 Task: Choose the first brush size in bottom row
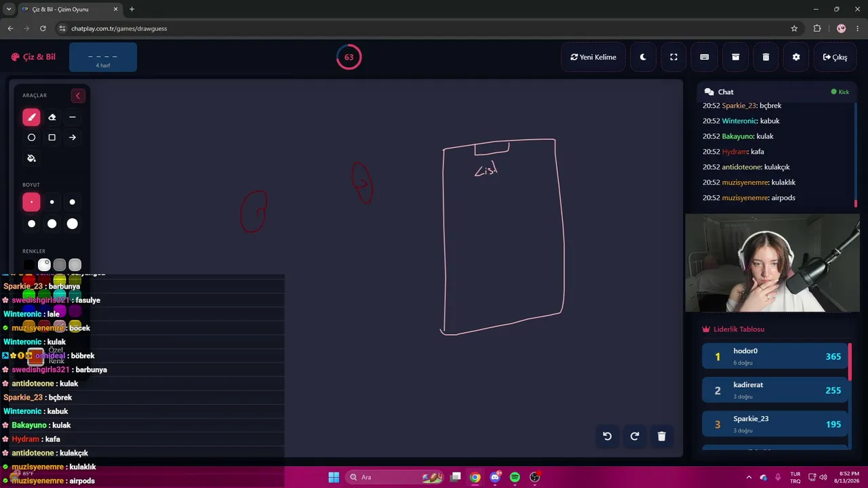pos(31,224)
